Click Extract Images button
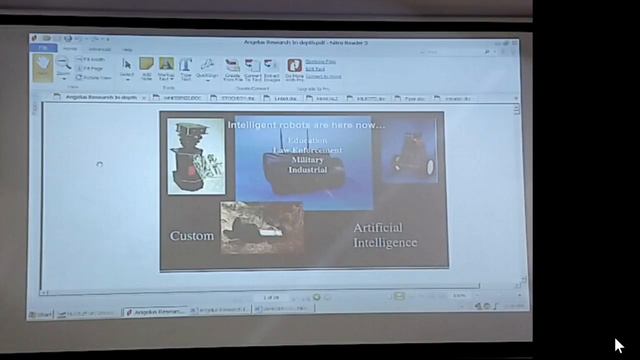Screen dimensions: 640x360 271,70
